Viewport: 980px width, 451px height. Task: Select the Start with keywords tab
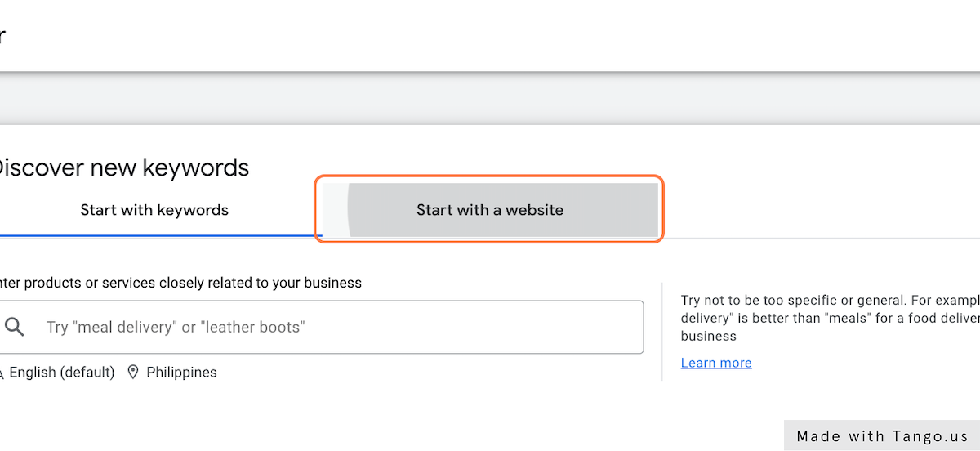click(x=154, y=210)
